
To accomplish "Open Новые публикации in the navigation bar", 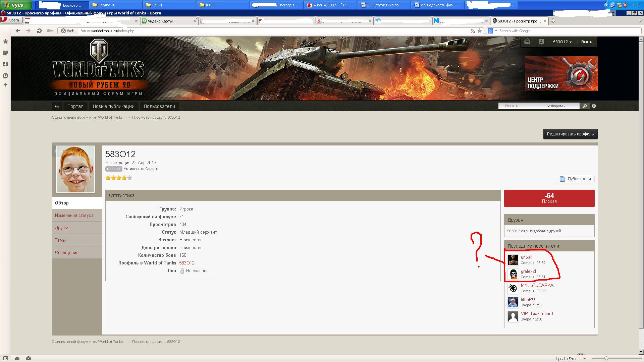I will point(113,106).
